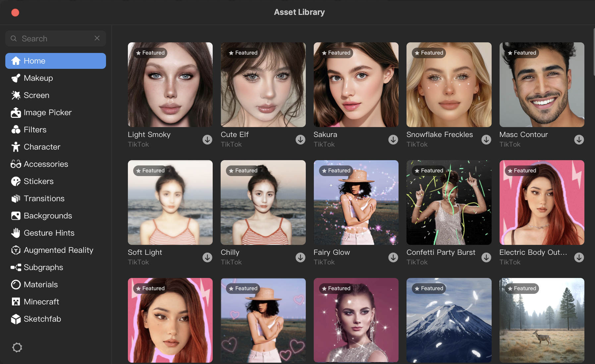Open the forest deer thumbnail
Viewport: 595px width, 364px height.
tap(542, 320)
